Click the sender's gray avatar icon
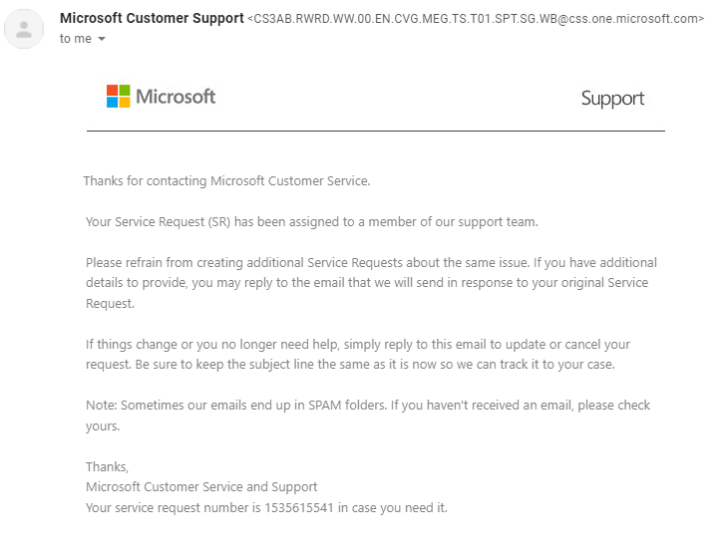This screenshot has width=728, height=560. 24,29
